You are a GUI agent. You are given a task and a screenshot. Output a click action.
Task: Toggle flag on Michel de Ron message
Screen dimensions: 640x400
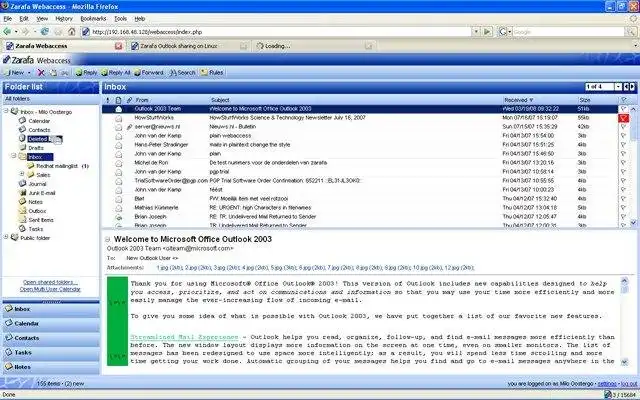coord(623,163)
